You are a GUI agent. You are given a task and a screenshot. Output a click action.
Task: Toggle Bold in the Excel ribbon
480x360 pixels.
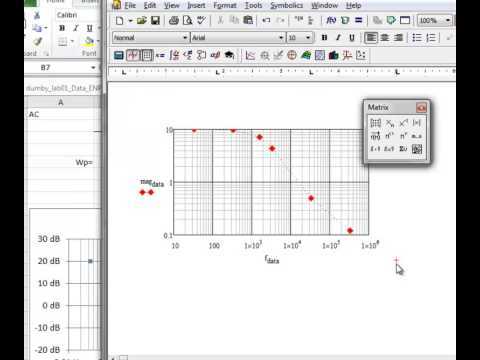[62, 28]
